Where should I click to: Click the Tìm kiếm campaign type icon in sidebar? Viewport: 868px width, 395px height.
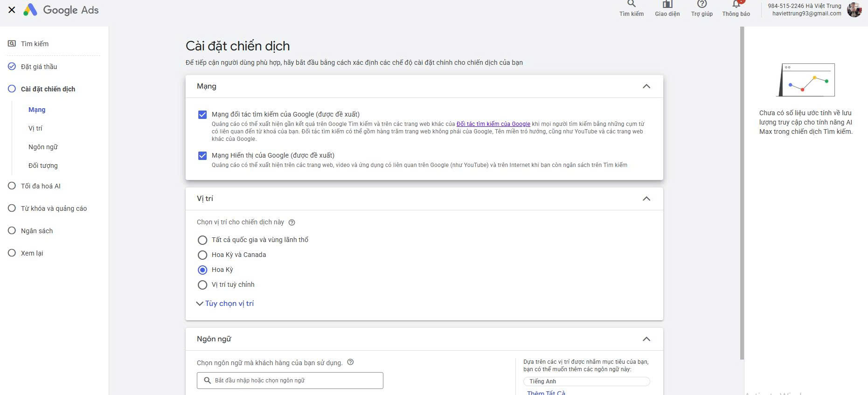(x=12, y=44)
